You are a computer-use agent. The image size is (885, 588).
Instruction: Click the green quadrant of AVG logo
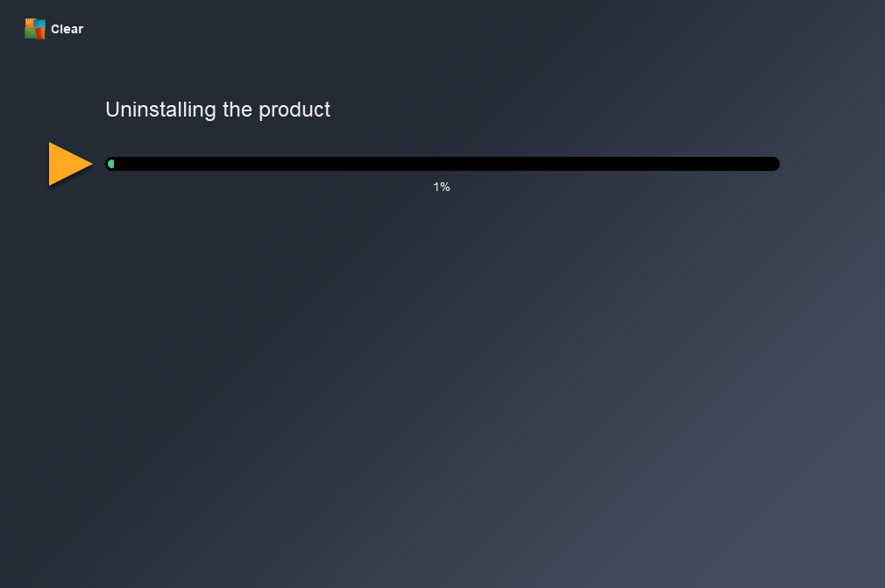coord(29,34)
